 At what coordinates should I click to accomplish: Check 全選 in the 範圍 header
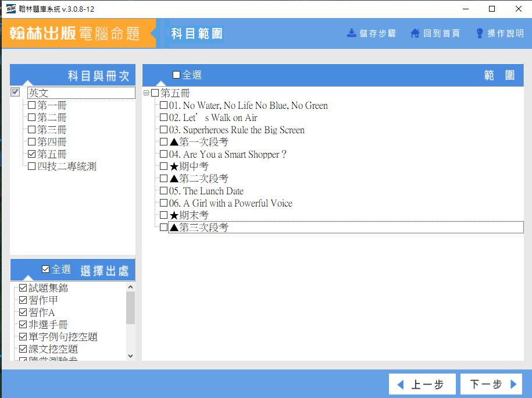[x=176, y=74]
